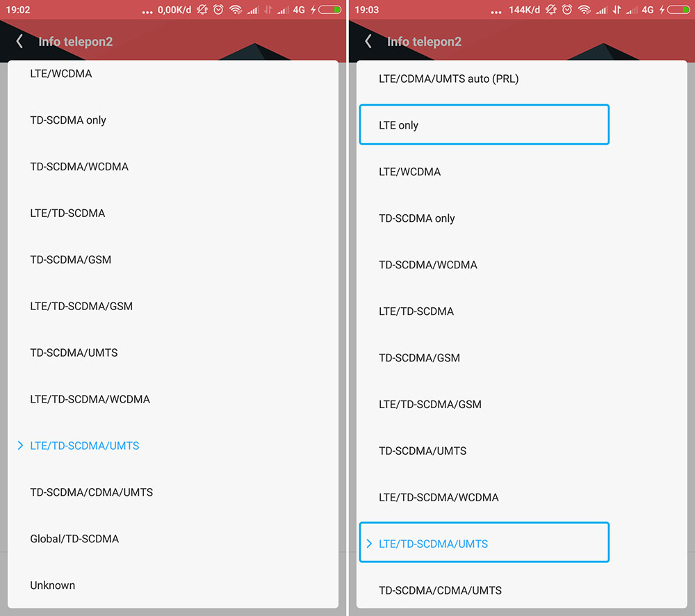Tap the Info telepon2 header on left screen
695x616 pixels.
75,41
